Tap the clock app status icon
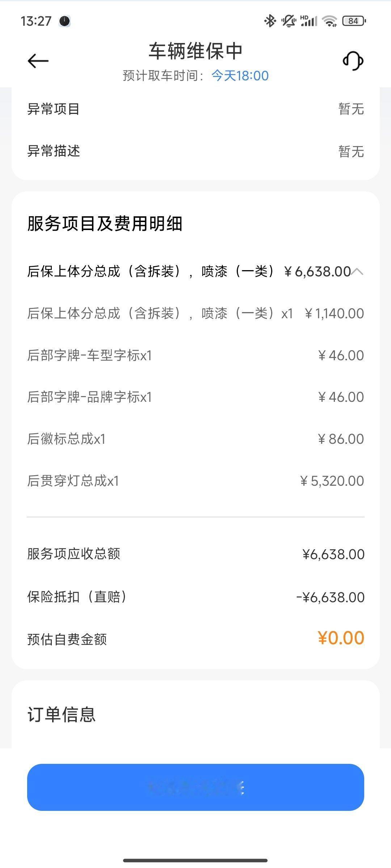The width and height of the screenshot is (391, 868). tap(65, 21)
